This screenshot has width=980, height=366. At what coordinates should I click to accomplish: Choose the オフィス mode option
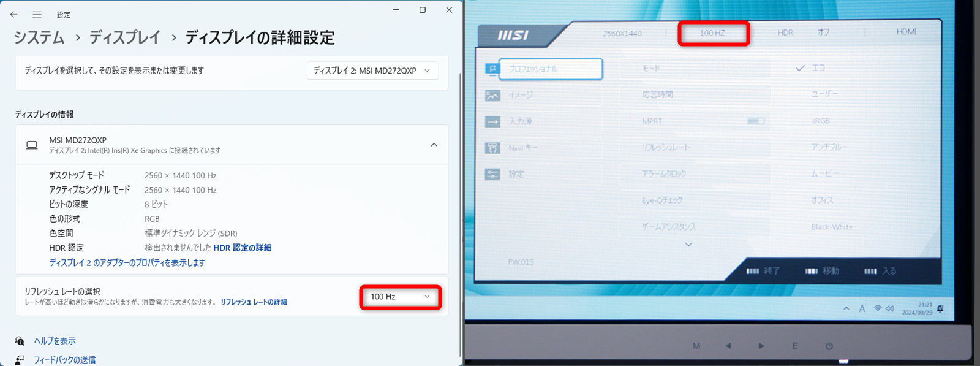pyautogui.click(x=822, y=200)
